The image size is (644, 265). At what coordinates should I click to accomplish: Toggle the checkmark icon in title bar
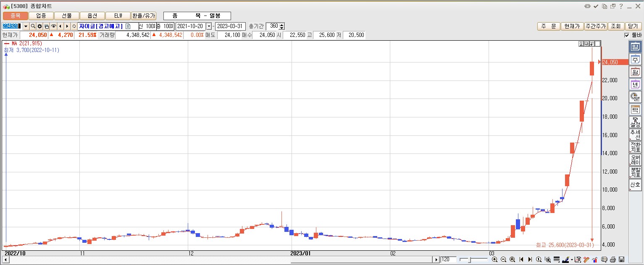(596, 6)
